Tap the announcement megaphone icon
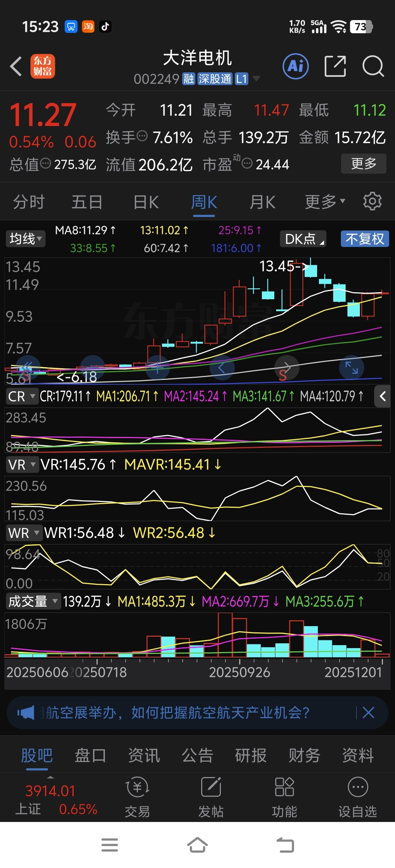 pos(26,713)
